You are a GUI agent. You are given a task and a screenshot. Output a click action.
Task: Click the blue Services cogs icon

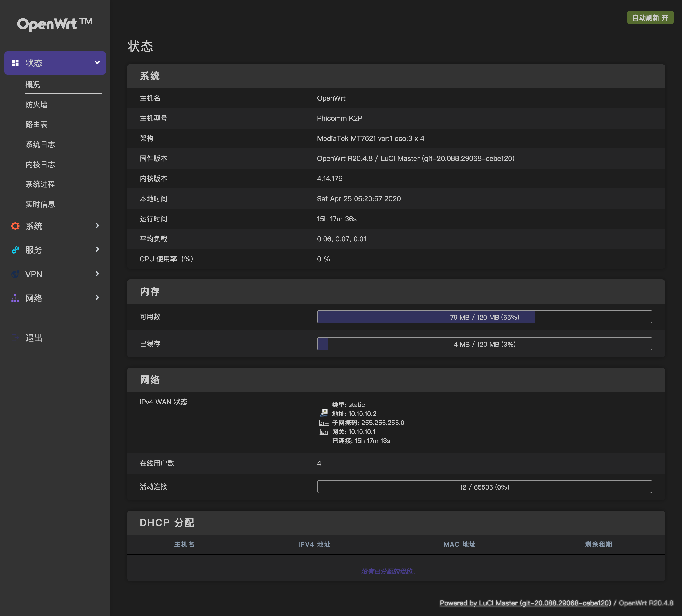point(15,250)
